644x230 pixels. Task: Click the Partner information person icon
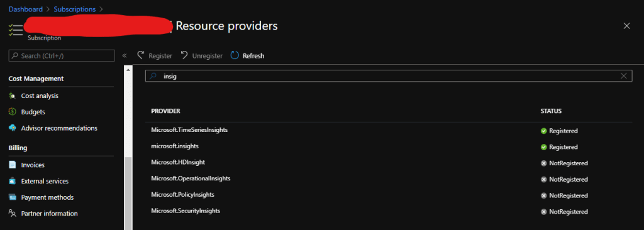click(13, 214)
